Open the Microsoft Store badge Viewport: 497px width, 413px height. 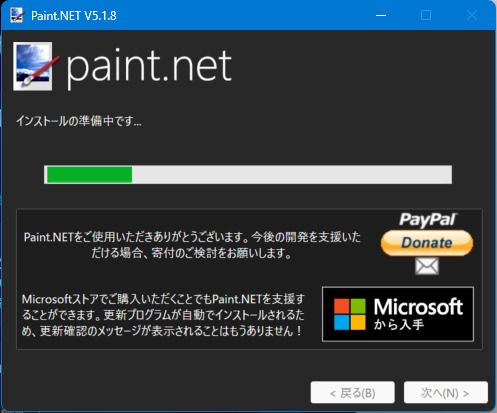point(398,314)
